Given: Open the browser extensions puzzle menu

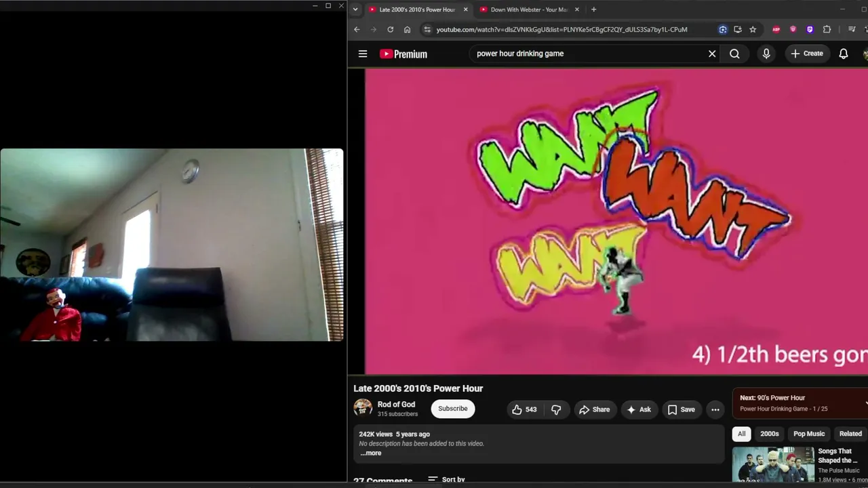Looking at the screenshot, I should coord(827,29).
